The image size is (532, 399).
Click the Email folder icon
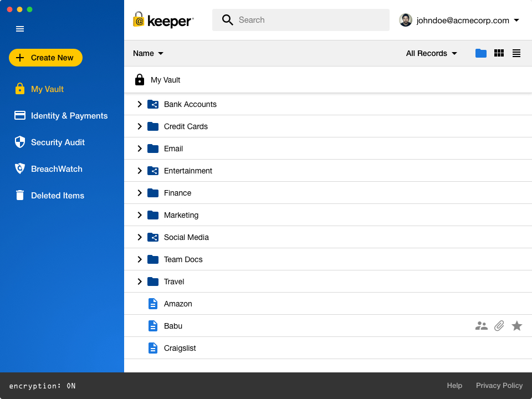(x=153, y=149)
